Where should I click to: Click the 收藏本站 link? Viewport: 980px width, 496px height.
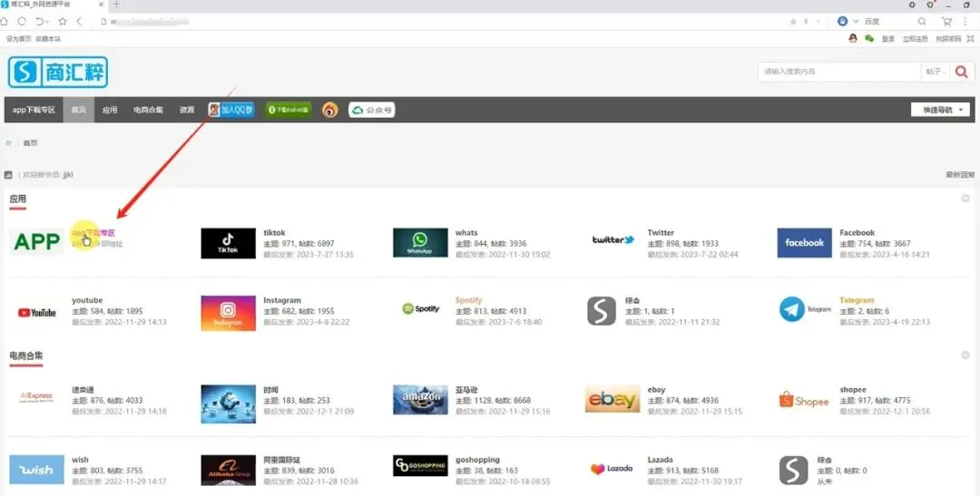(48, 39)
